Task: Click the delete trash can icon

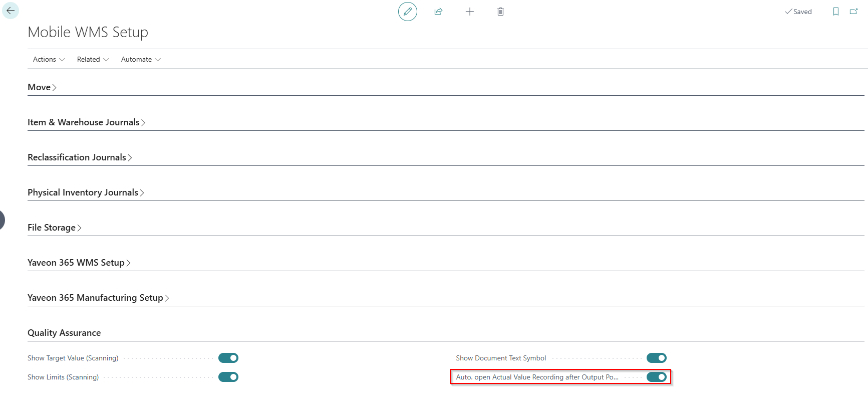Action: [x=500, y=12]
